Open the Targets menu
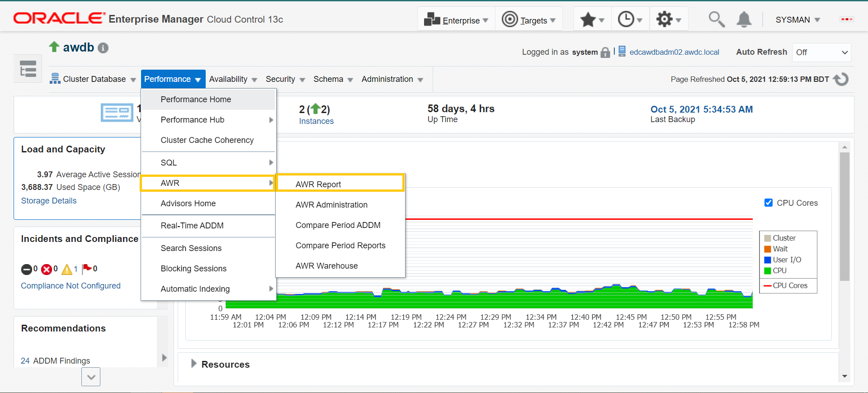 point(529,20)
